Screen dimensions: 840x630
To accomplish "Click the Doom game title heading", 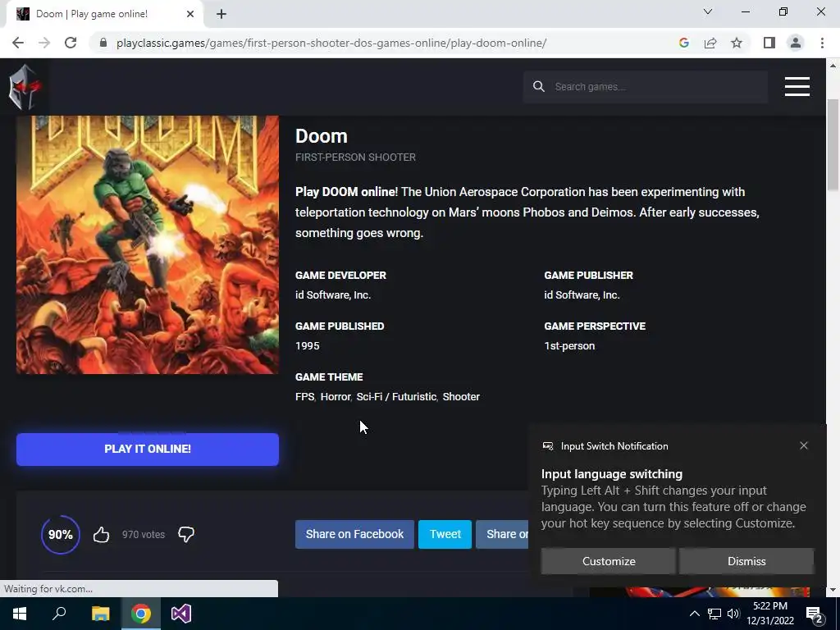I will tap(322, 135).
